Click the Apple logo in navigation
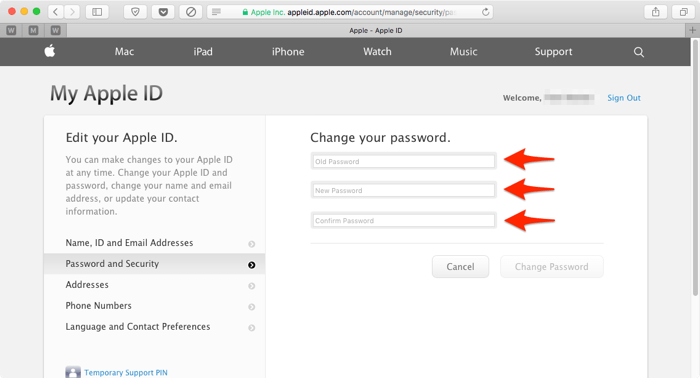Viewport: 700px width, 378px height. tap(50, 51)
